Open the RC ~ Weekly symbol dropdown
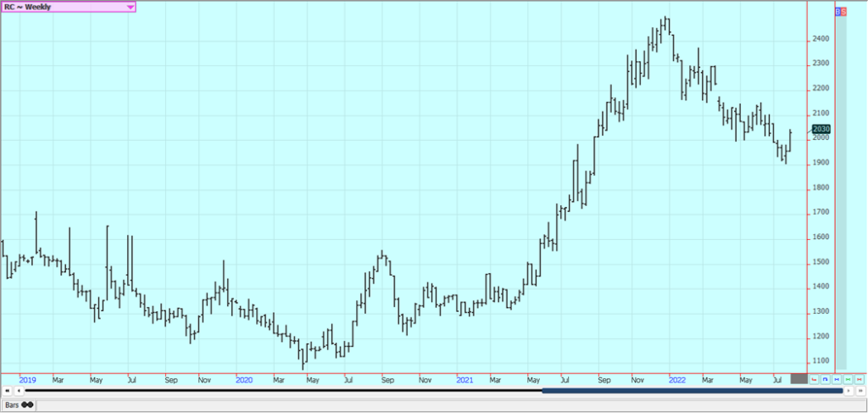The height and width of the screenshot is (413, 868). [68, 7]
